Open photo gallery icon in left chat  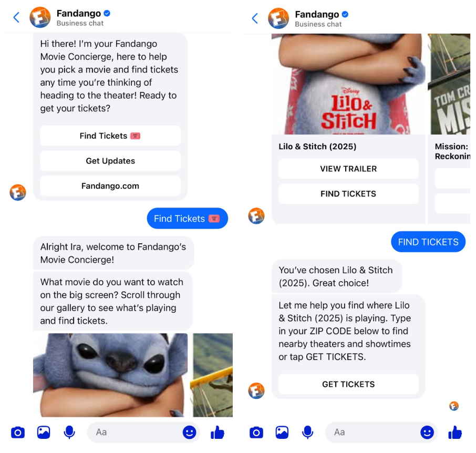(x=44, y=433)
